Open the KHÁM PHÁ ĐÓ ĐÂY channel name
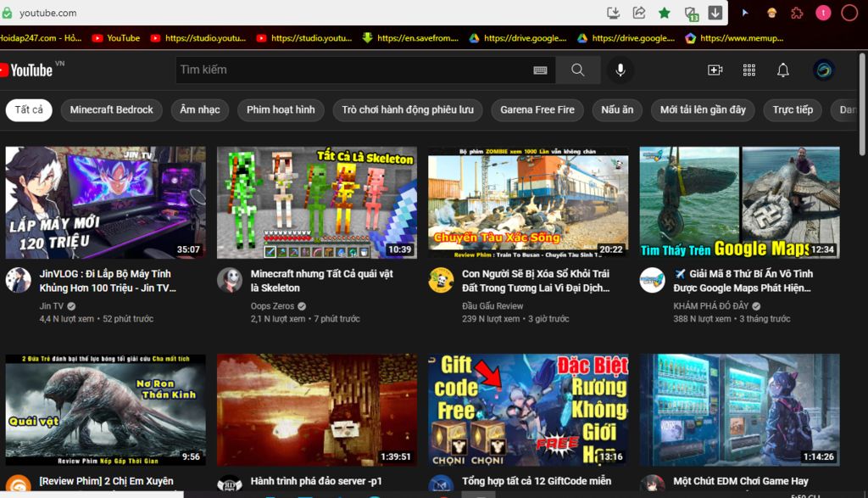Screen dimensions: 868x498 tap(711, 305)
